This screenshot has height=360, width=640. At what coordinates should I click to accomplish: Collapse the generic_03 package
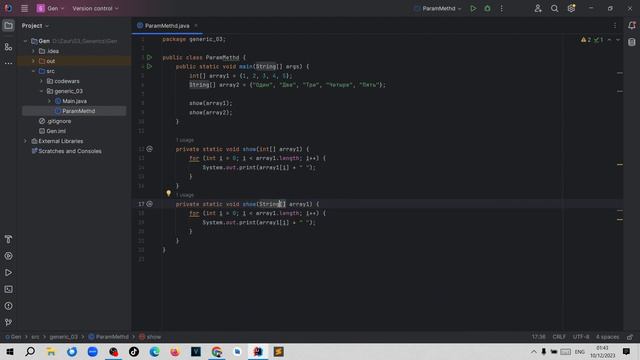tap(41, 91)
